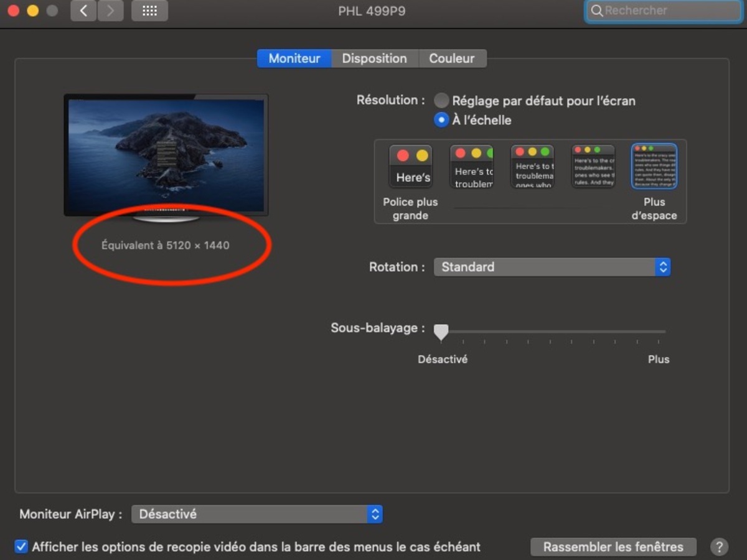Click the help question mark button
Image resolution: width=747 pixels, height=560 pixels.
click(719, 547)
